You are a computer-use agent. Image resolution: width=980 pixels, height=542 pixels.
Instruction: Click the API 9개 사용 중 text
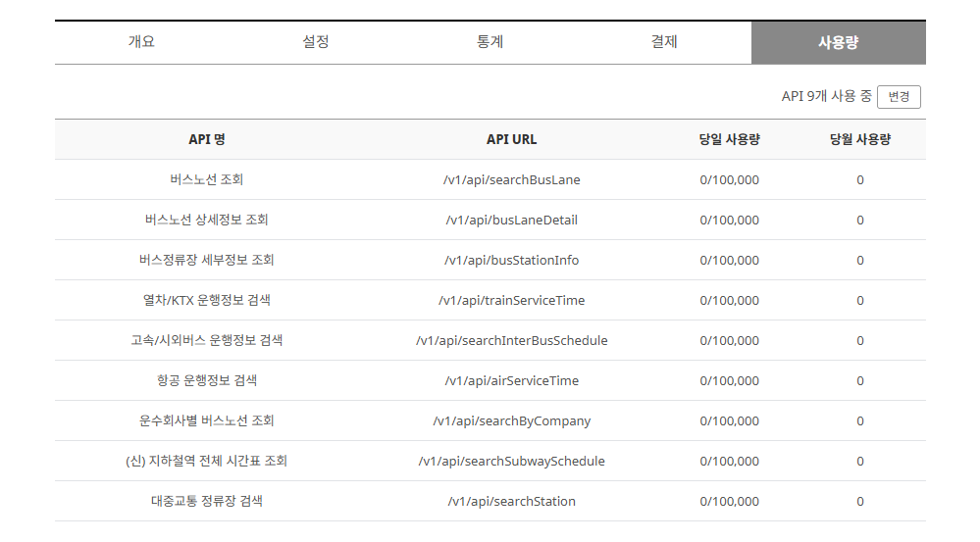click(826, 96)
